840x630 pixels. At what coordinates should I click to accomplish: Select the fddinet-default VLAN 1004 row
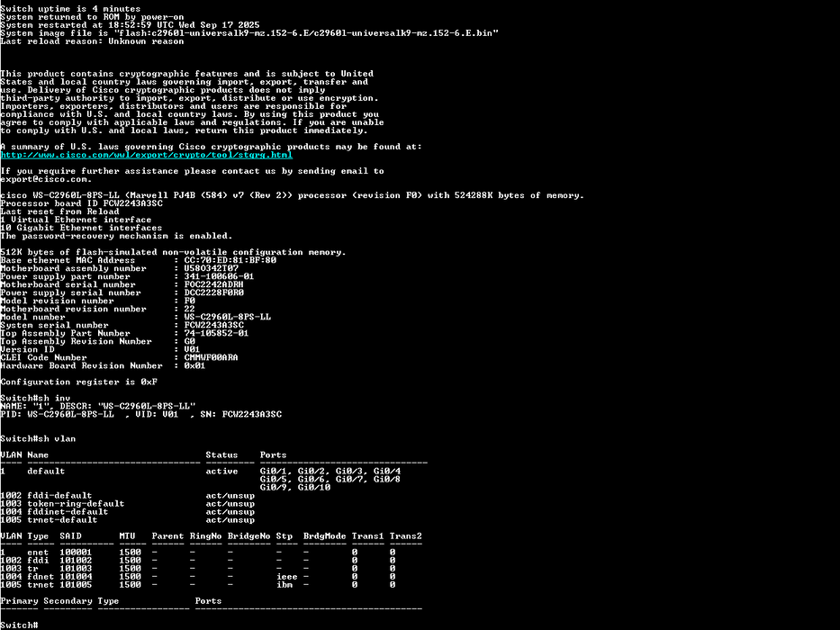[128, 511]
